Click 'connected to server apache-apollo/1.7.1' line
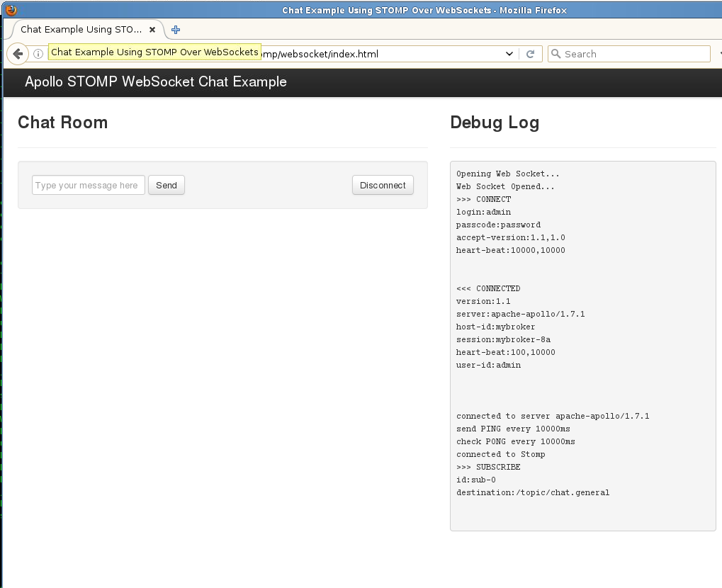Screen dimensions: 722x588 click(x=553, y=416)
